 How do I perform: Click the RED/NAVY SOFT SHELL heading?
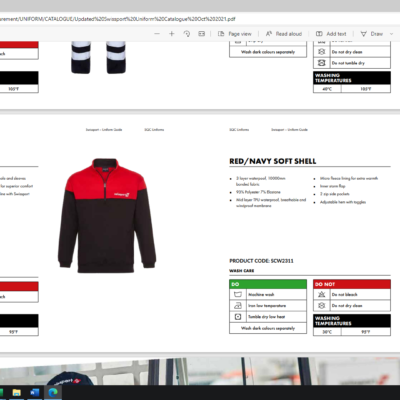click(273, 161)
